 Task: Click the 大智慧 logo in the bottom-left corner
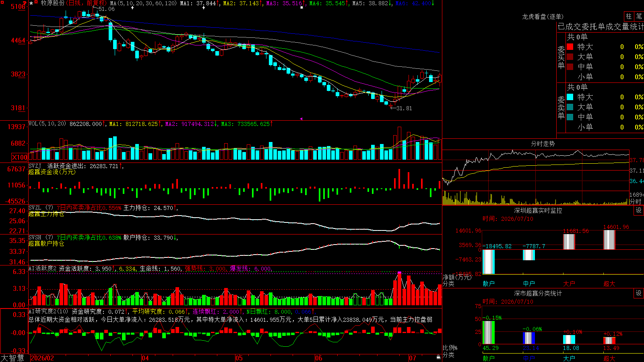click(x=12, y=358)
